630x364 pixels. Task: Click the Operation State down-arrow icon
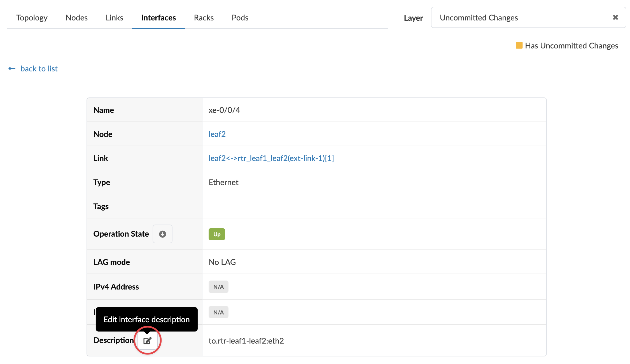[162, 234]
